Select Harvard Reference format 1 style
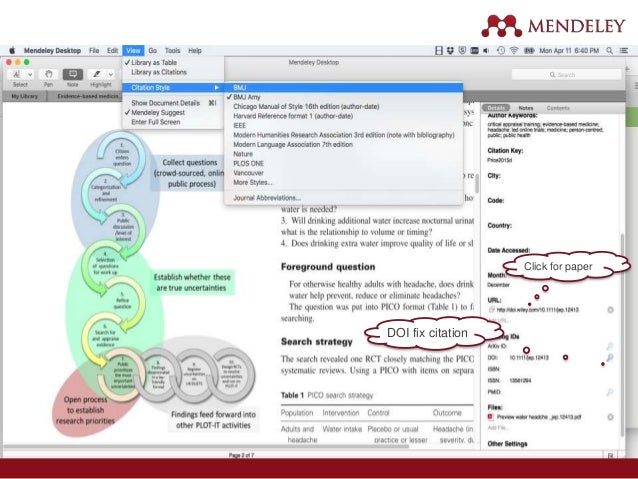 [343, 116]
